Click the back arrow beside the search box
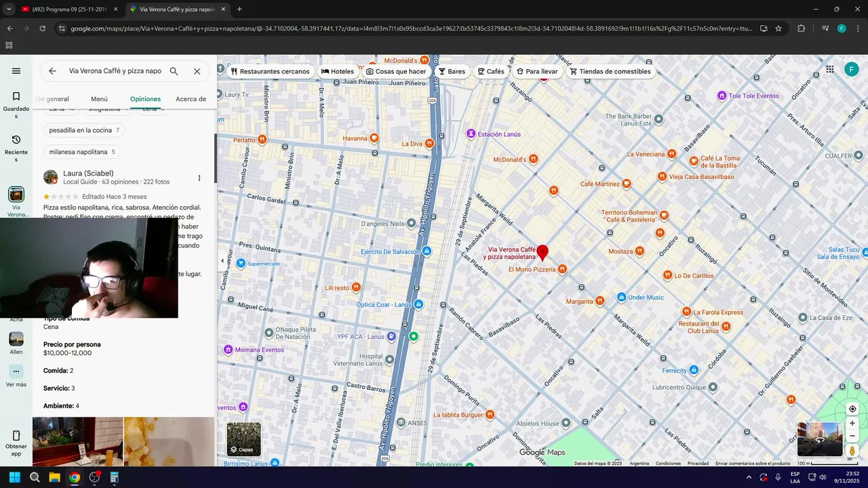The width and height of the screenshot is (868, 488). [x=52, y=71]
